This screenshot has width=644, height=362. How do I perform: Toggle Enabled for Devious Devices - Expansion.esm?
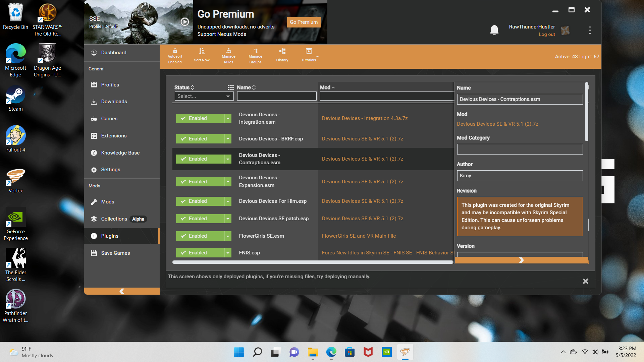coord(200,182)
